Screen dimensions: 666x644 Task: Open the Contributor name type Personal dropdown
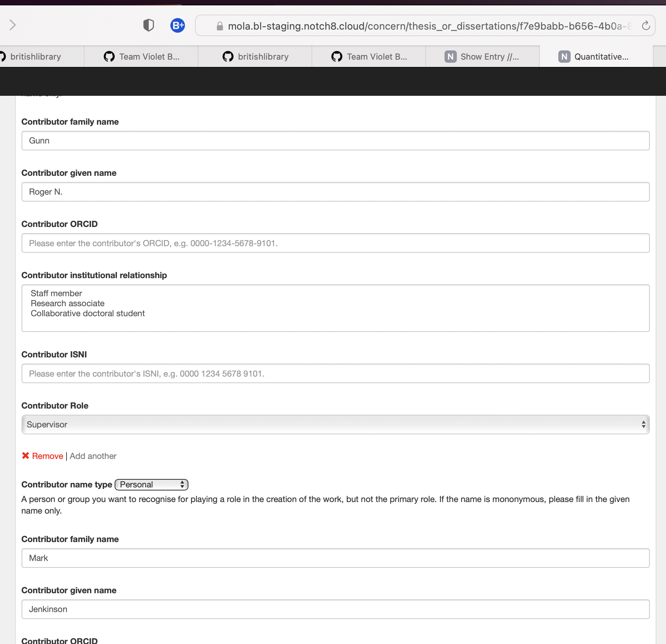coord(151,484)
